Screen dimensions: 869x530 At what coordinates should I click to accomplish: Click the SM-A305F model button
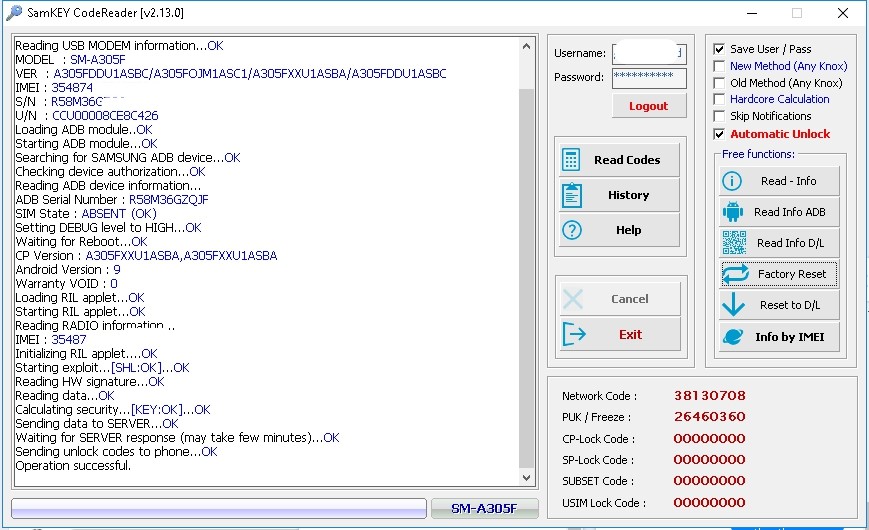pyautogui.click(x=484, y=508)
